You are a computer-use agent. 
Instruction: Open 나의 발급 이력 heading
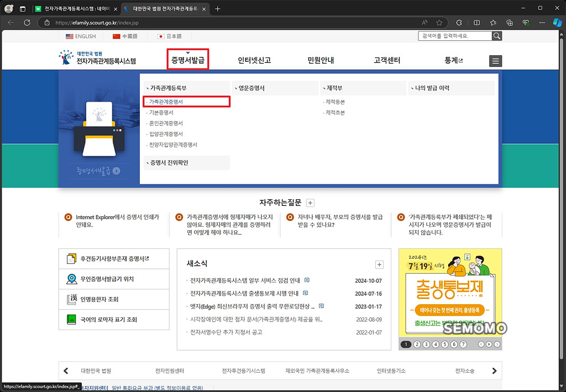point(451,88)
